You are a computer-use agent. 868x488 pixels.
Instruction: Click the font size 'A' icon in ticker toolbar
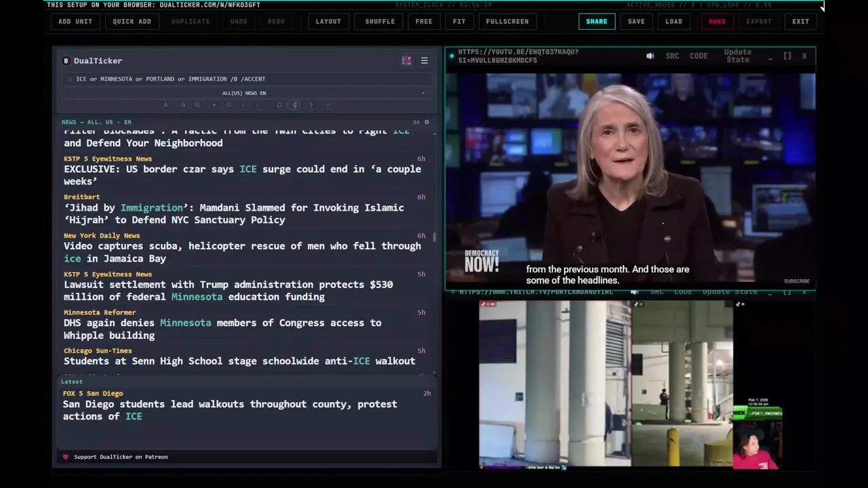165,105
